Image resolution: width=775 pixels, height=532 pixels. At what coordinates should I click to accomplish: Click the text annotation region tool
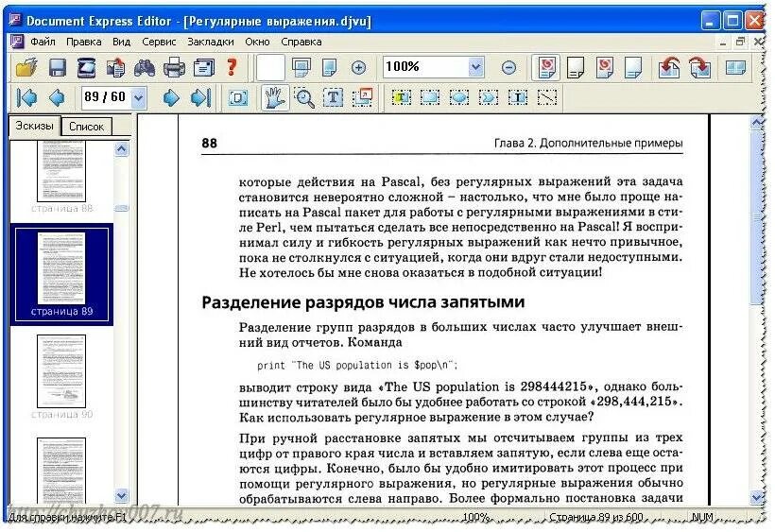518,98
